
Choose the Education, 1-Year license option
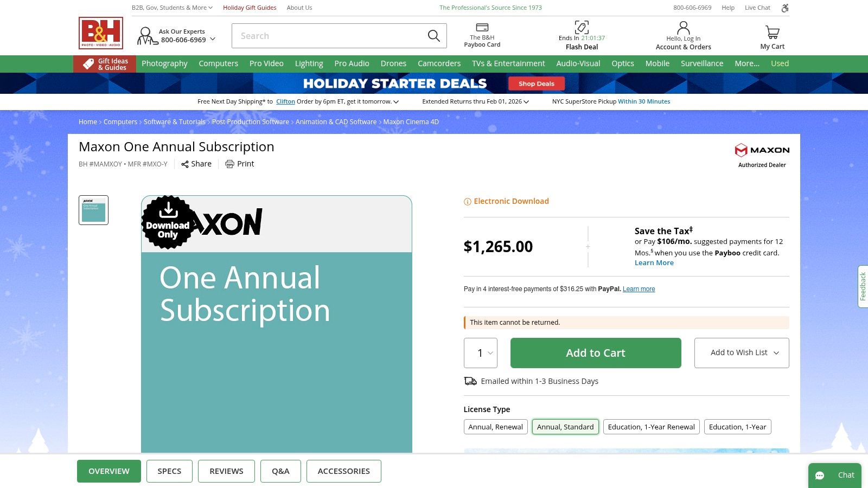tap(737, 427)
